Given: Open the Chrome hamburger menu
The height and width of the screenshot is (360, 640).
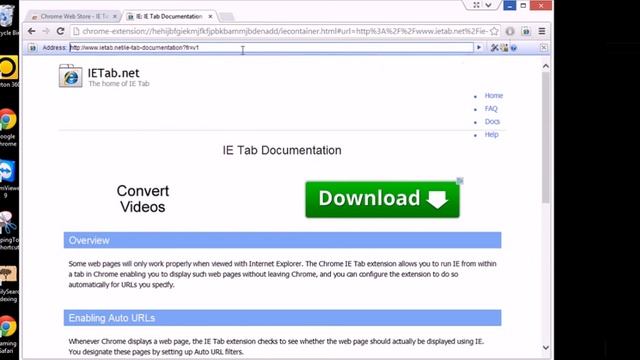Looking at the screenshot, I should (x=542, y=31).
